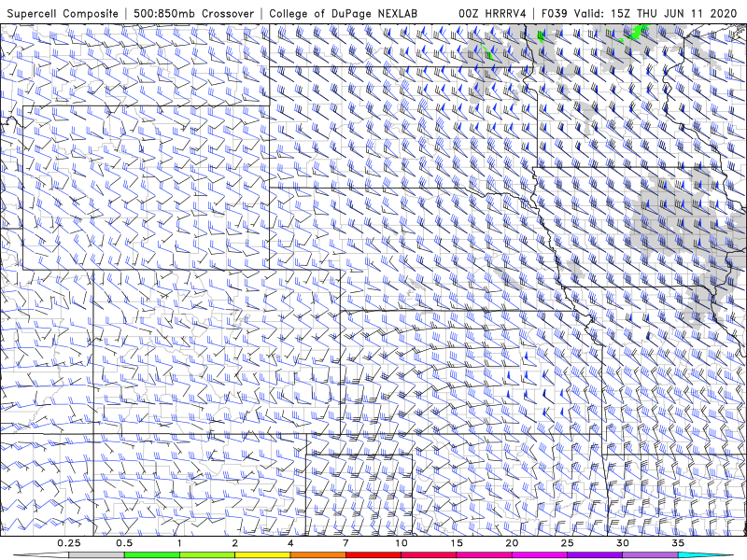Click the 0.25 value on the color scale
Image resolution: width=747 pixels, height=560 pixels.
click(69, 543)
